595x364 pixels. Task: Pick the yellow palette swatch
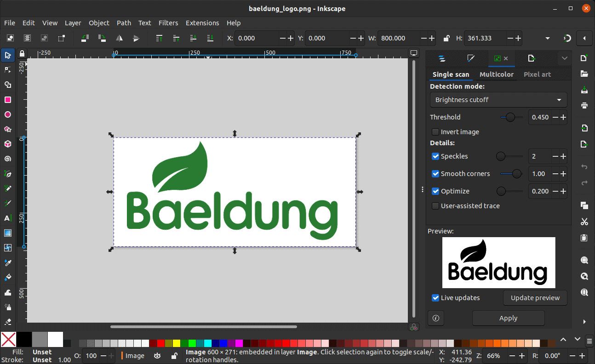177,343
